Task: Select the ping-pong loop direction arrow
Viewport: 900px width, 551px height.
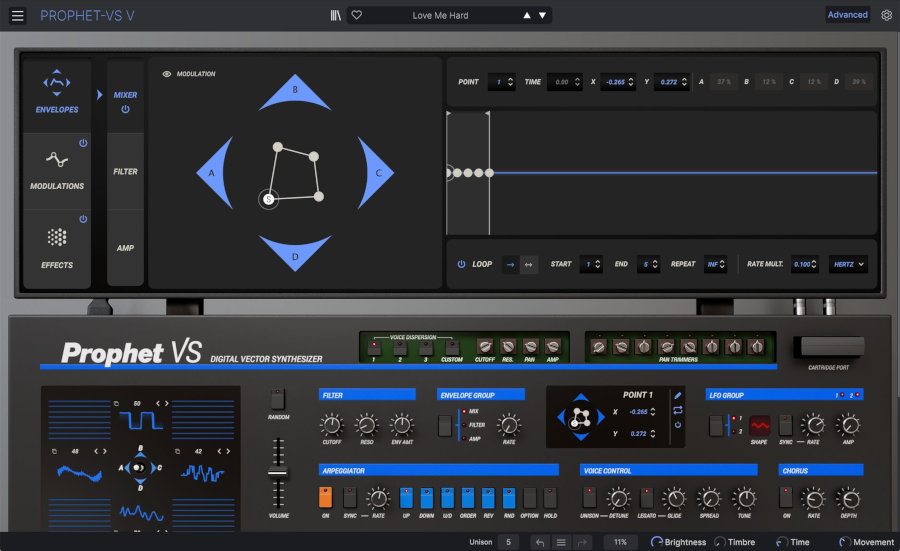Action: (529, 264)
